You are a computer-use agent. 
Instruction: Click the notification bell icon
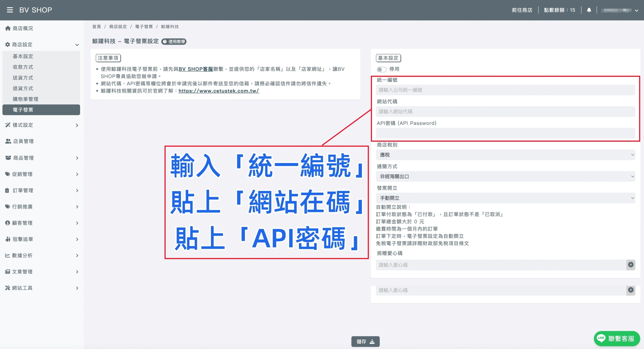[x=589, y=10]
